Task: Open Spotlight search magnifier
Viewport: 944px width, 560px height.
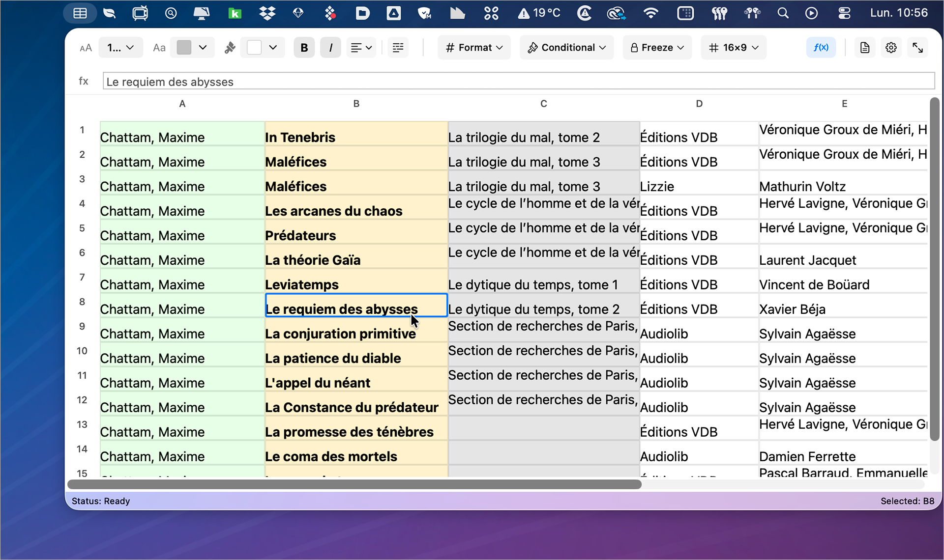Action: 783,13
